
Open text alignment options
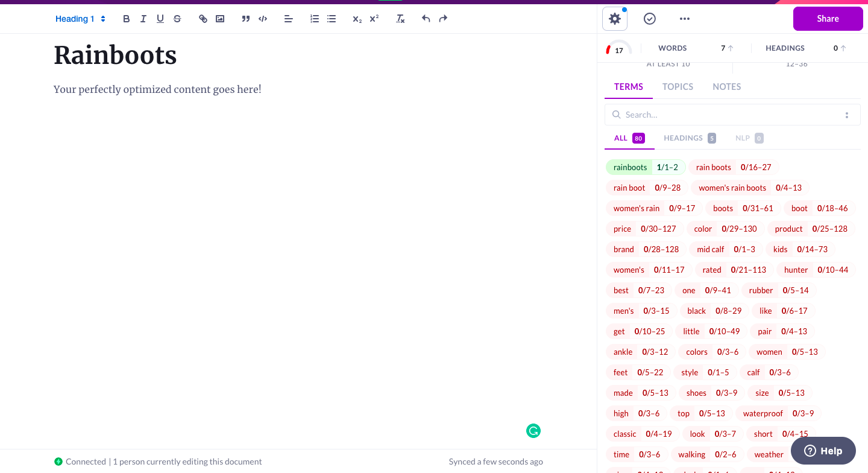pyautogui.click(x=289, y=19)
